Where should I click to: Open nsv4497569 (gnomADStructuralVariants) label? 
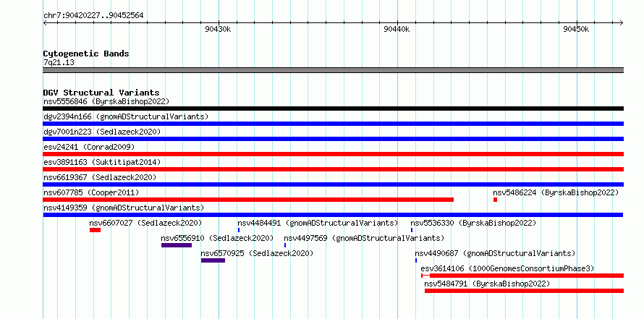click(364, 238)
